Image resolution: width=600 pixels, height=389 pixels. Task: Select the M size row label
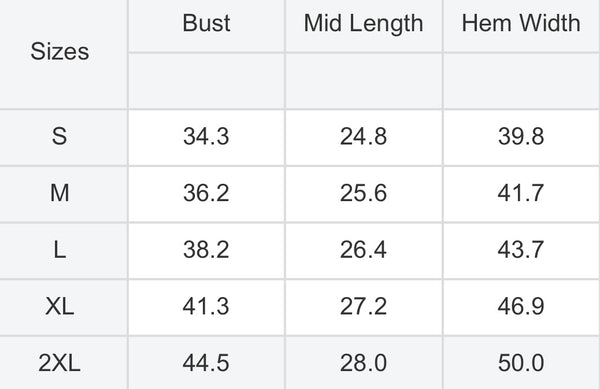60,193
